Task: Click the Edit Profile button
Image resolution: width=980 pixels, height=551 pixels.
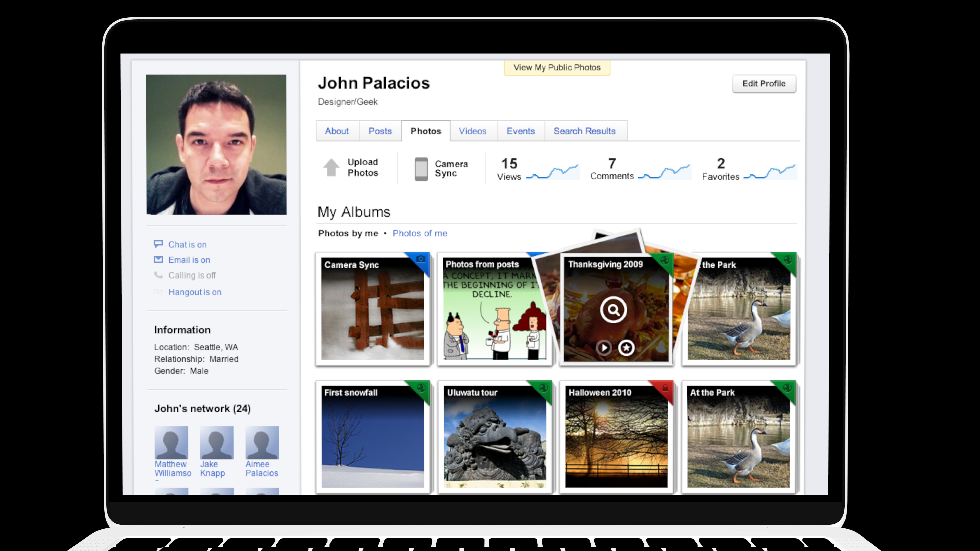Action: (764, 84)
